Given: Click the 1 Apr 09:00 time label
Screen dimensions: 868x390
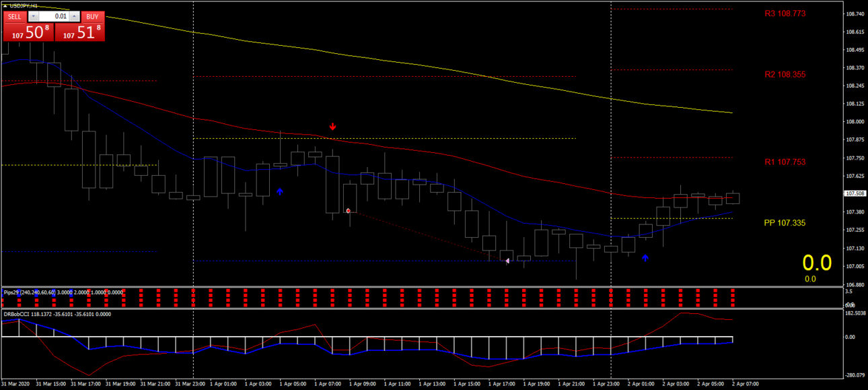Looking at the screenshot, I should coord(364,384).
